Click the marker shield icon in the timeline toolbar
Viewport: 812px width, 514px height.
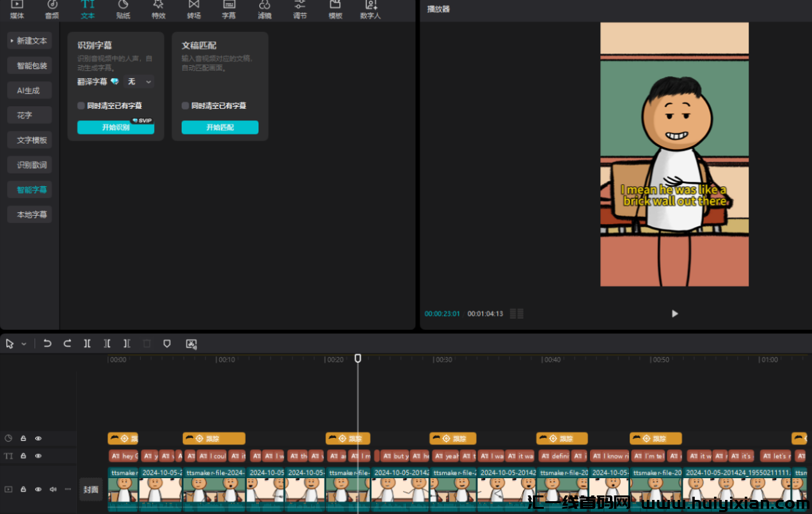(167, 344)
